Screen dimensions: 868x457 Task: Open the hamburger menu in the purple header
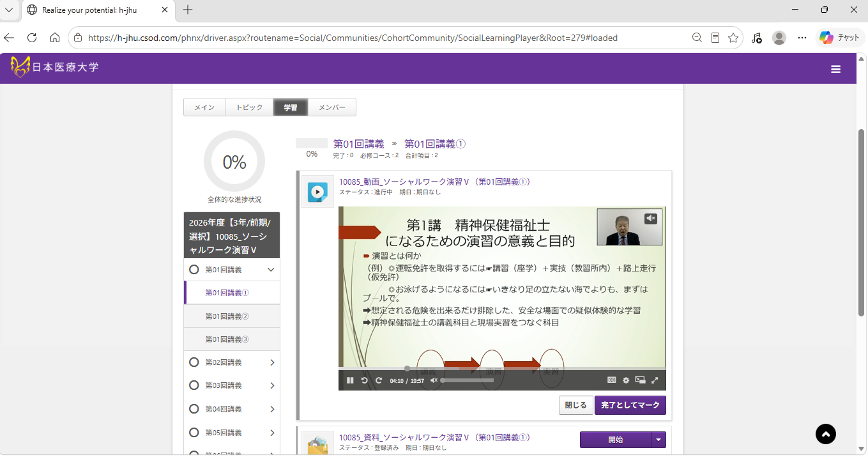click(836, 69)
